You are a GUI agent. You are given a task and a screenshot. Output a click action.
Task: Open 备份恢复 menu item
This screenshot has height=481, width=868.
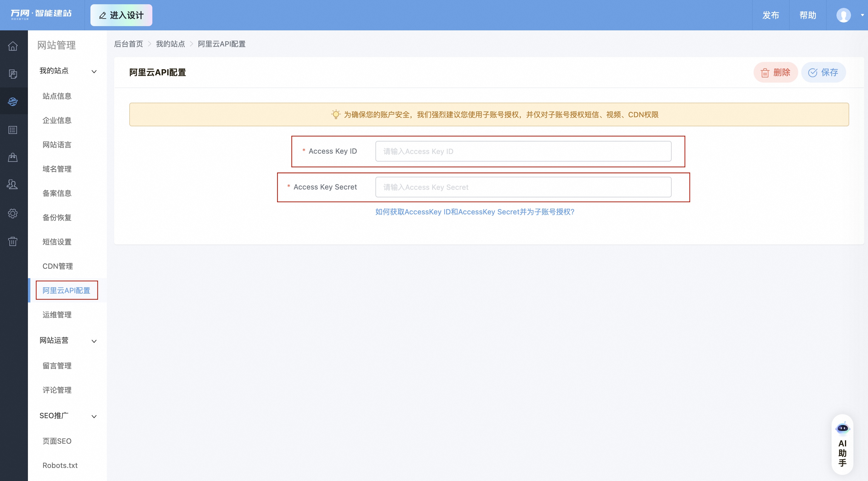tap(57, 217)
